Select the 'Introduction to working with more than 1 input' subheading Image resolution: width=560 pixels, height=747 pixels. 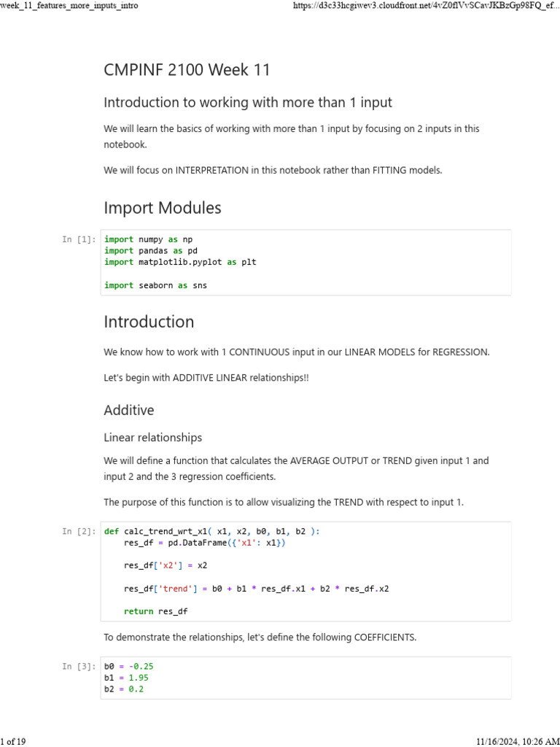click(248, 102)
